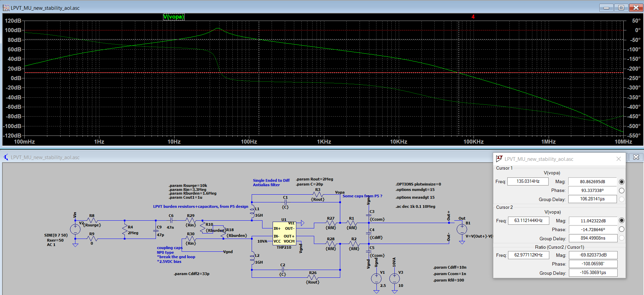Click the -250° phase axis label
644x295 pixels.
pyautogui.click(x=634, y=78)
